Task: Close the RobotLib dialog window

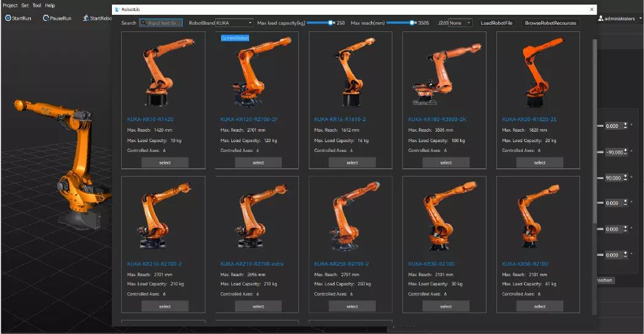Action: 592,9
